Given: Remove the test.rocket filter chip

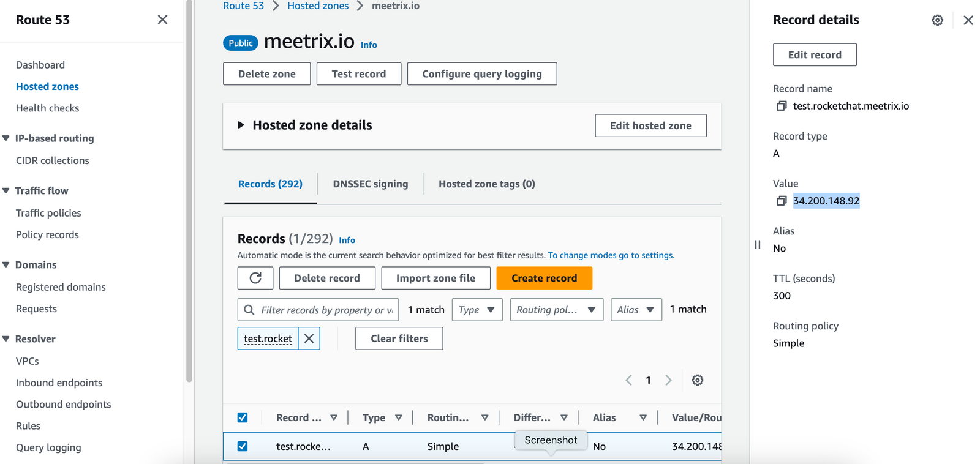Looking at the screenshot, I should coord(309,339).
